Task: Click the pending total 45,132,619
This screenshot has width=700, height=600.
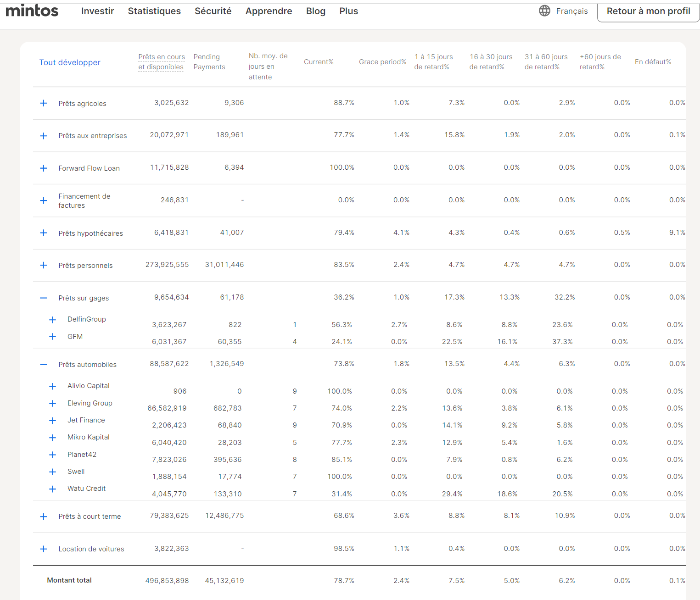Action: [x=224, y=581]
